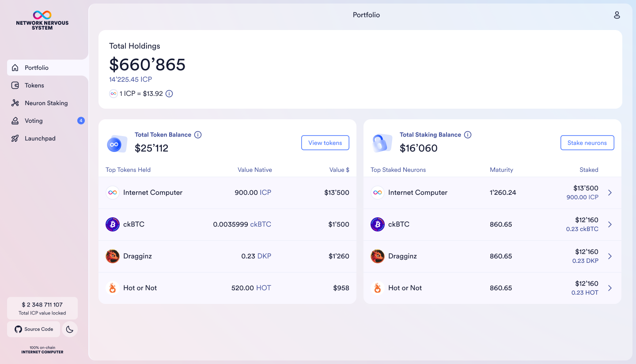
Task: Go to Neuron Staking in sidebar
Action: point(46,103)
